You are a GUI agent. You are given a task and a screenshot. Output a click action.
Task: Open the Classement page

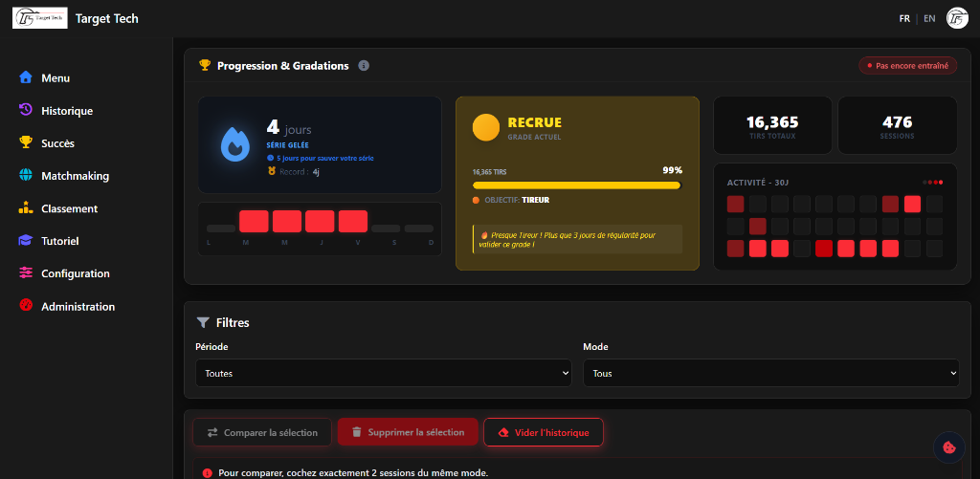click(69, 208)
